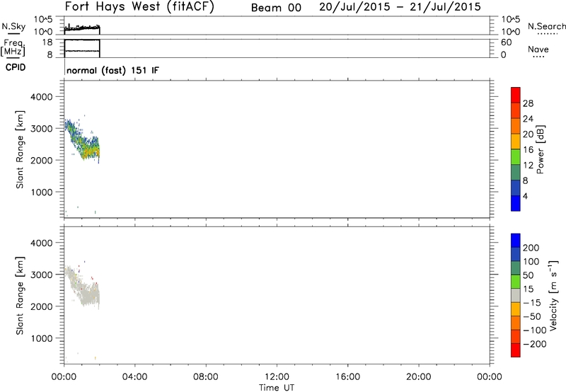Click the "2000" range tick in the velocity panel
566x392 pixels.
(x=42, y=306)
